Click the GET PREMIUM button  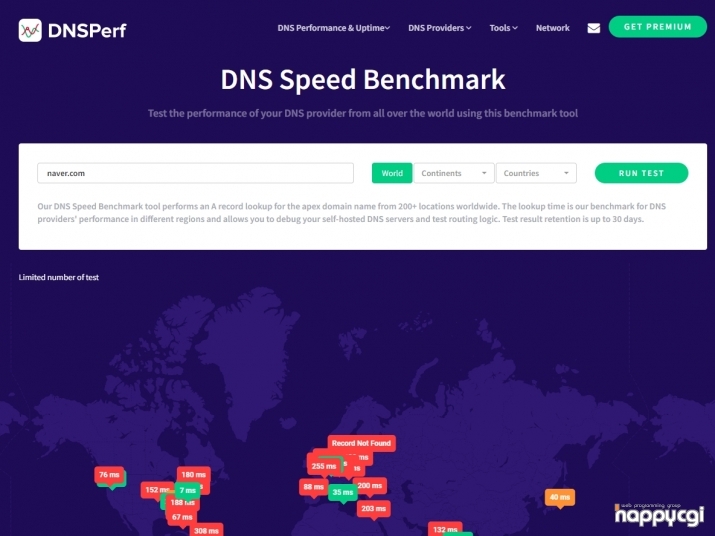coord(658,27)
